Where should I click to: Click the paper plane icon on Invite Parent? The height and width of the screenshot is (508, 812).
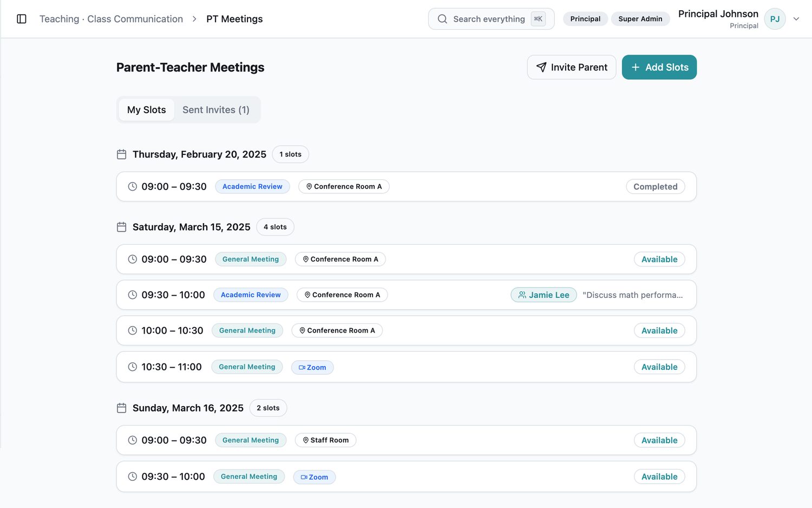(541, 67)
